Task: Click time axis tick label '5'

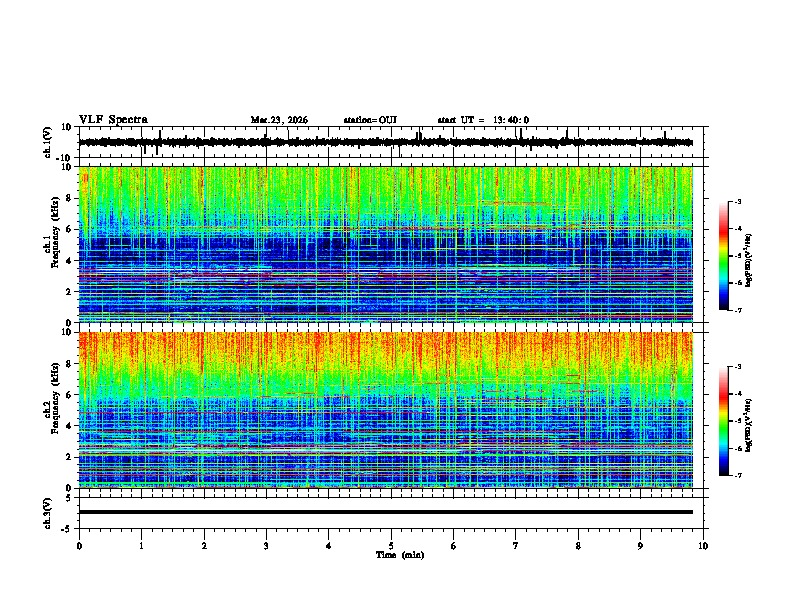Action: (391, 546)
